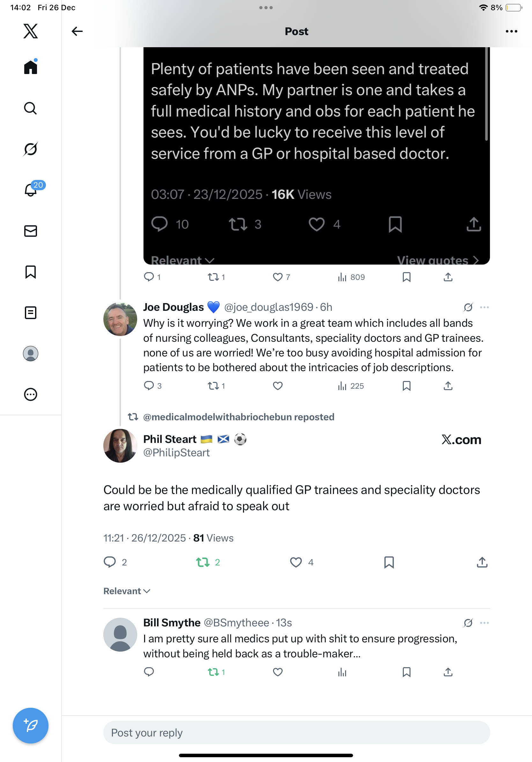Click the Post your reply field

click(296, 732)
